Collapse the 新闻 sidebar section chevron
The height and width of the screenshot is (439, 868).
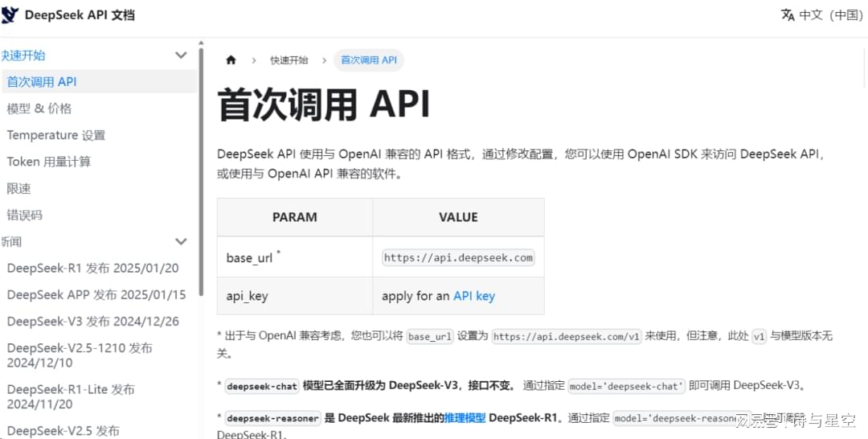181,241
